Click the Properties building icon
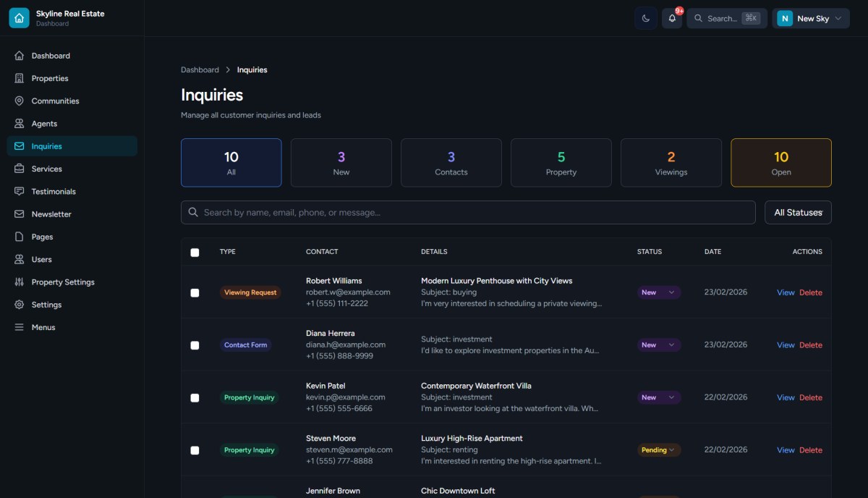The width and height of the screenshot is (868, 498). (x=19, y=78)
